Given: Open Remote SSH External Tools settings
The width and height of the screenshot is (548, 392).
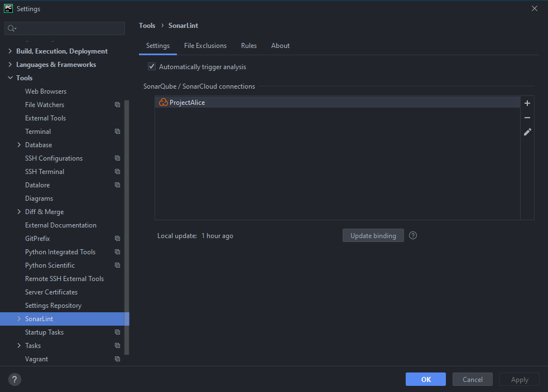Looking at the screenshot, I should [64, 279].
